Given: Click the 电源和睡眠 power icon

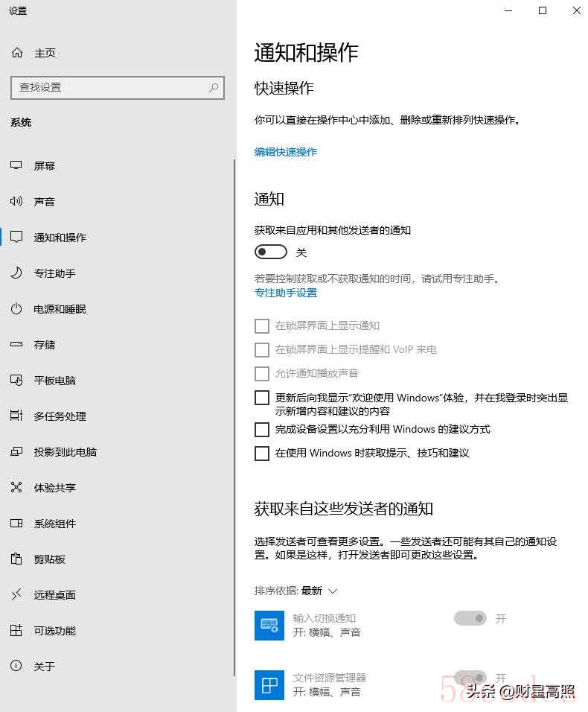Looking at the screenshot, I should tap(16, 309).
